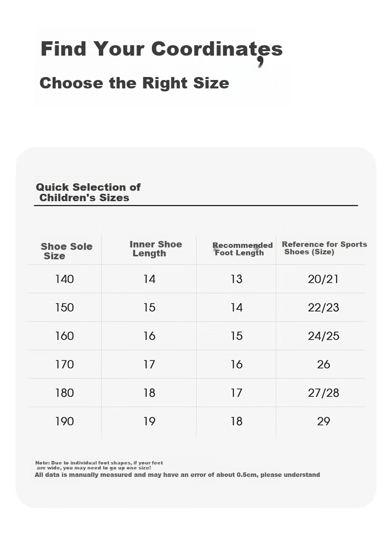Select the 'Quick Selection of Children's Sizes' title
Screen dimensions: 392x538
[x=88, y=192]
